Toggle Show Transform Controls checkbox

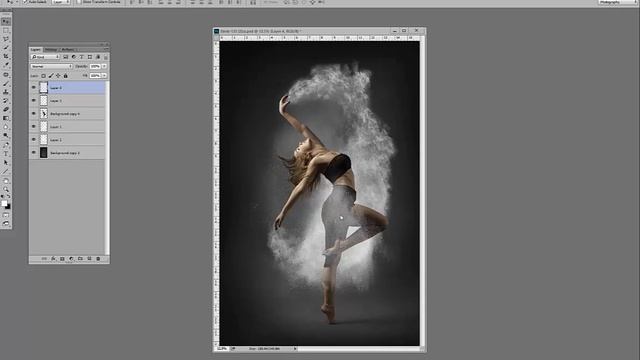[x=79, y=2]
